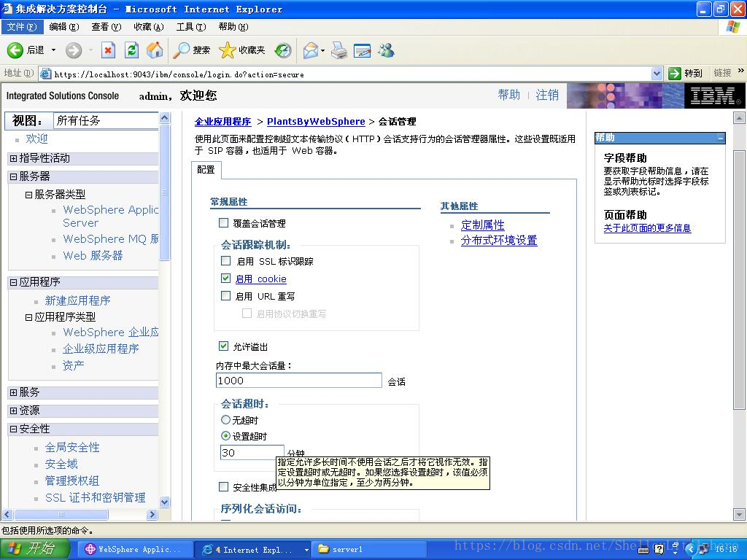
Task: Expand the 指导性活动 navigation section
Action: point(13,158)
